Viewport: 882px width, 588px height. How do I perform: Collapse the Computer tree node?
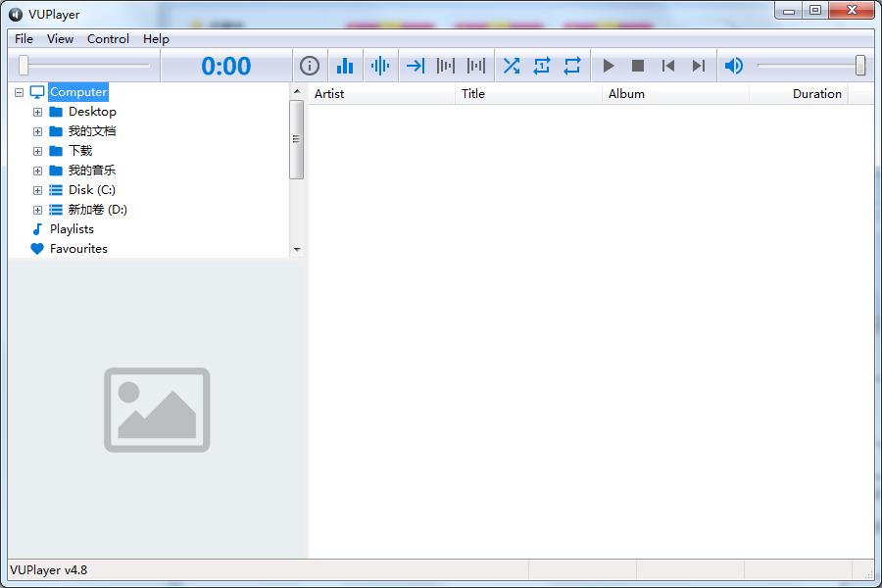click(x=19, y=92)
